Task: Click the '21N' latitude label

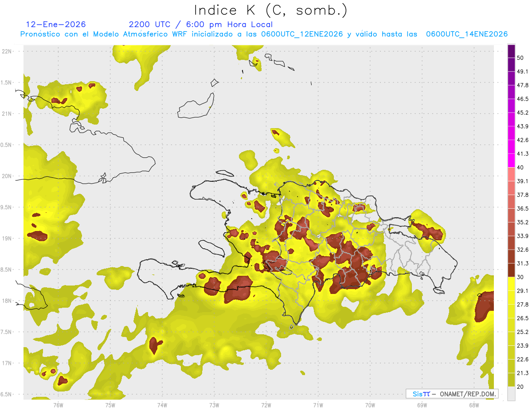Action: 7,114
